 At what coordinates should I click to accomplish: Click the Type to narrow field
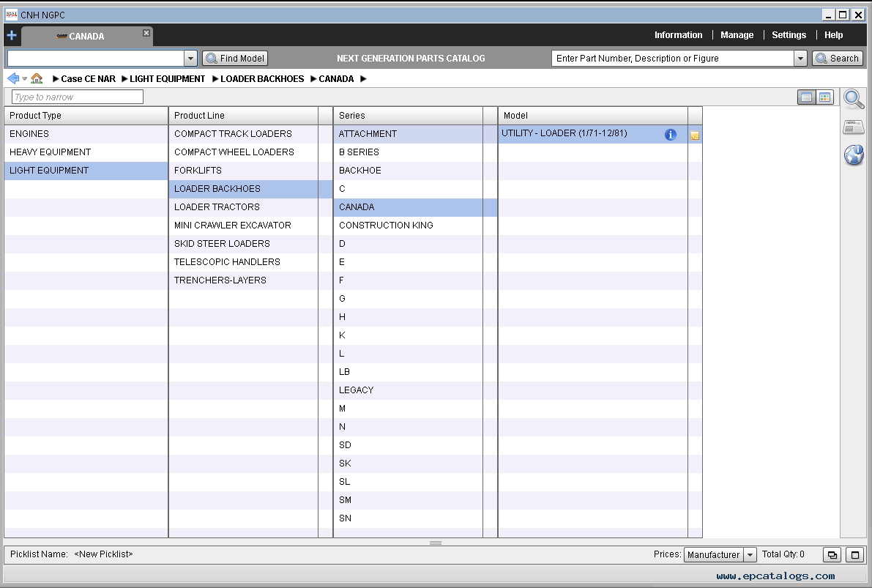[78, 97]
